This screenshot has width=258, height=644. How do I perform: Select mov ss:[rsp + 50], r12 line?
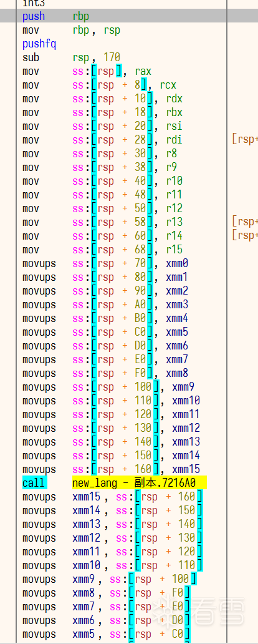click(103, 208)
